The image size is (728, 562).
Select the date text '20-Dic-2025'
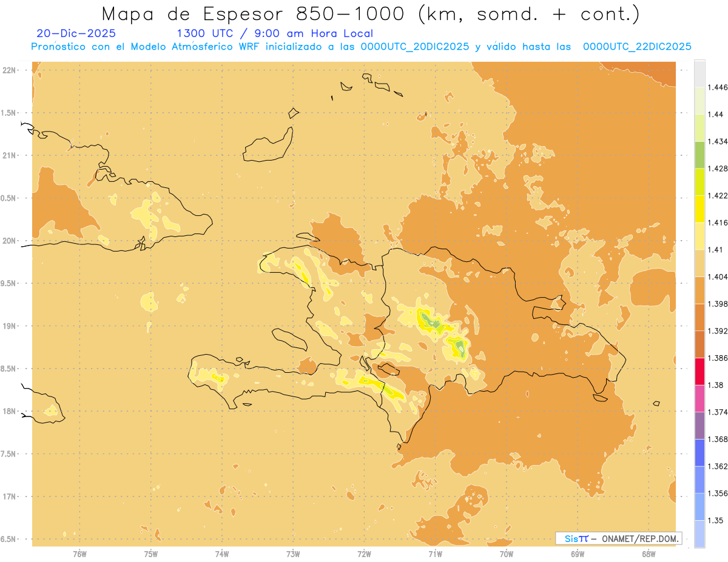(76, 33)
